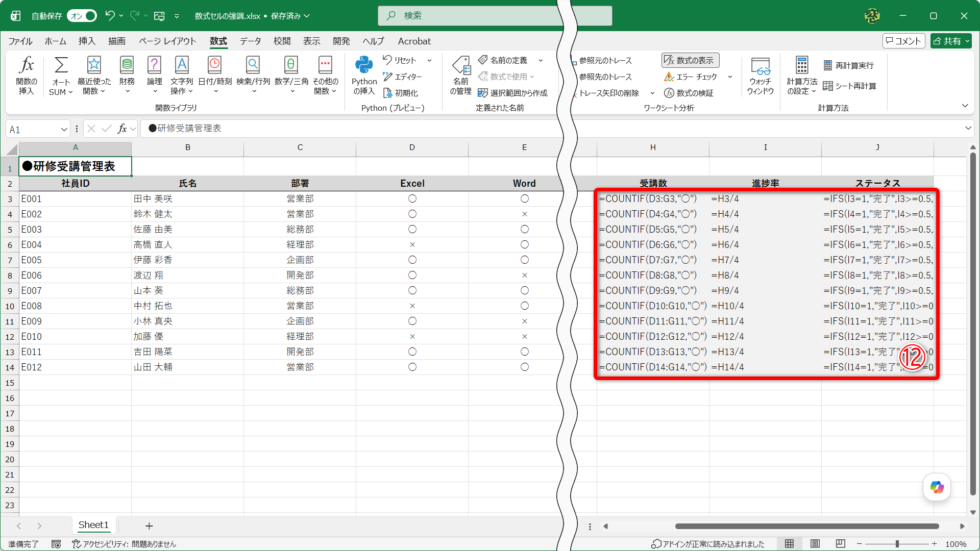Add a new sheet with plus button

point(149,525)
